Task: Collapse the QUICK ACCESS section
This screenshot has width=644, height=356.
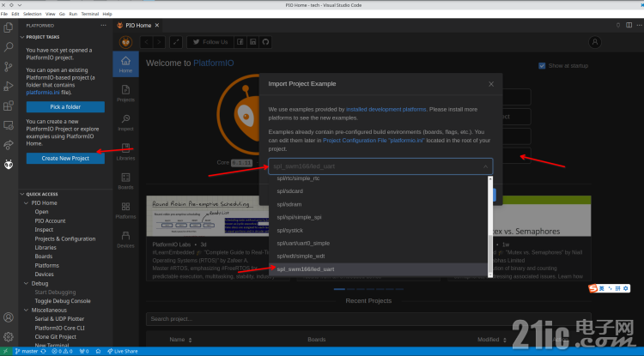Action: click(x=22, y=194)
